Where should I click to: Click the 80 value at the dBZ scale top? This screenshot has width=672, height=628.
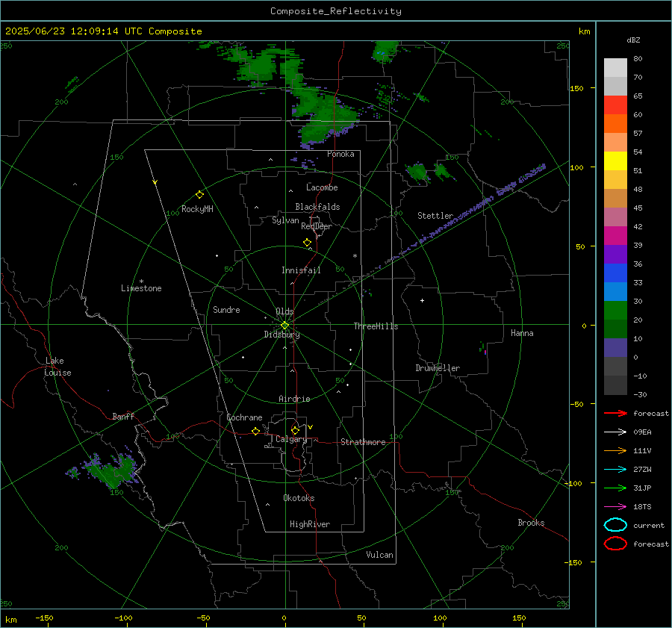click(x=638, y=59)
